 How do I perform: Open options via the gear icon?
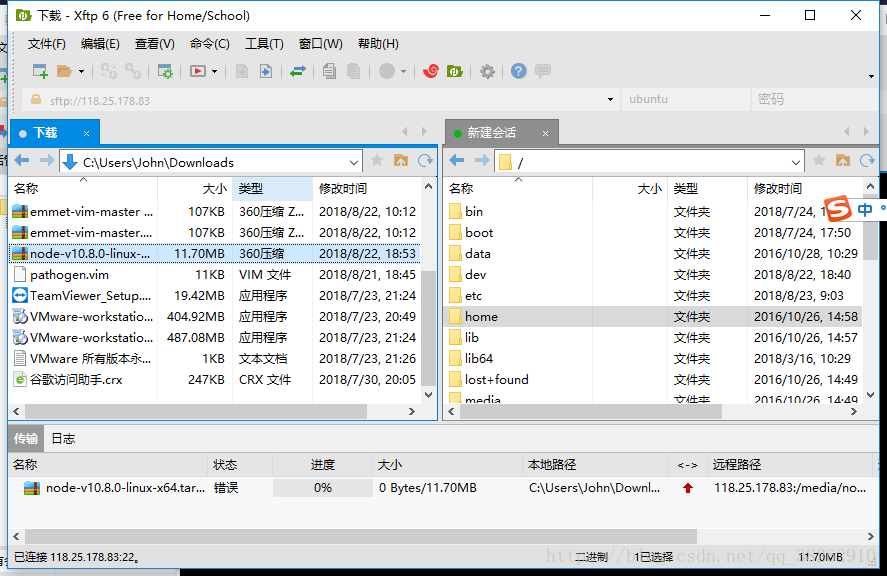click(487, 71)
